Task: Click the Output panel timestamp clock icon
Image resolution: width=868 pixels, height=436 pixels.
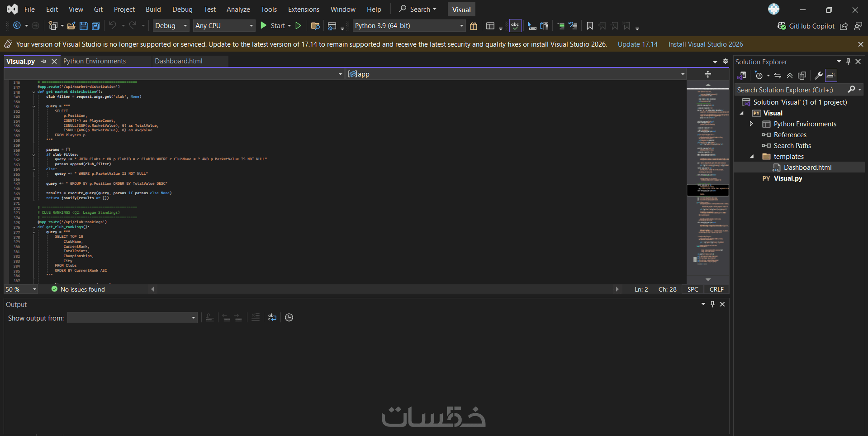Action: pos(289,318)
